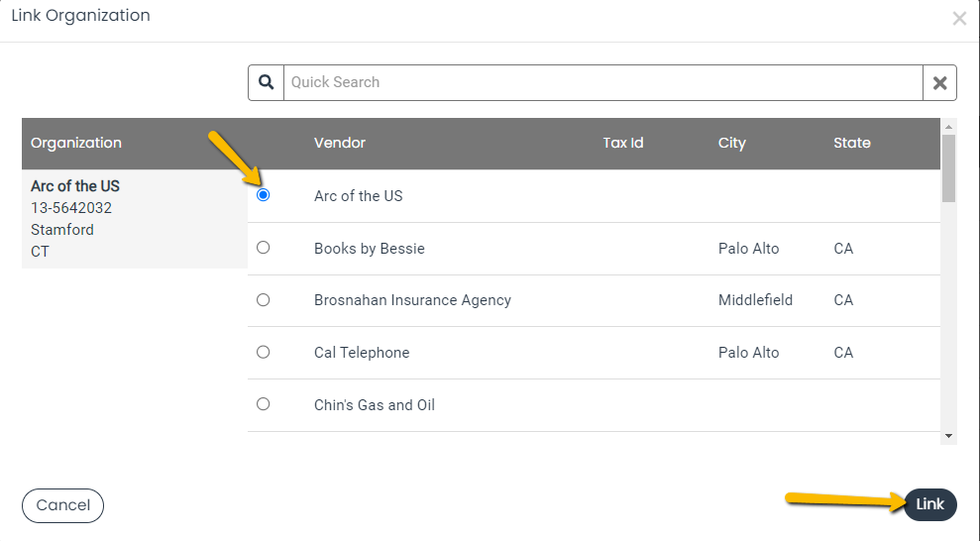Viewport: 980px width, 541px height.
Task: Click Palo Alto city in Books by Bessie row
Action: tap(749, 249)
